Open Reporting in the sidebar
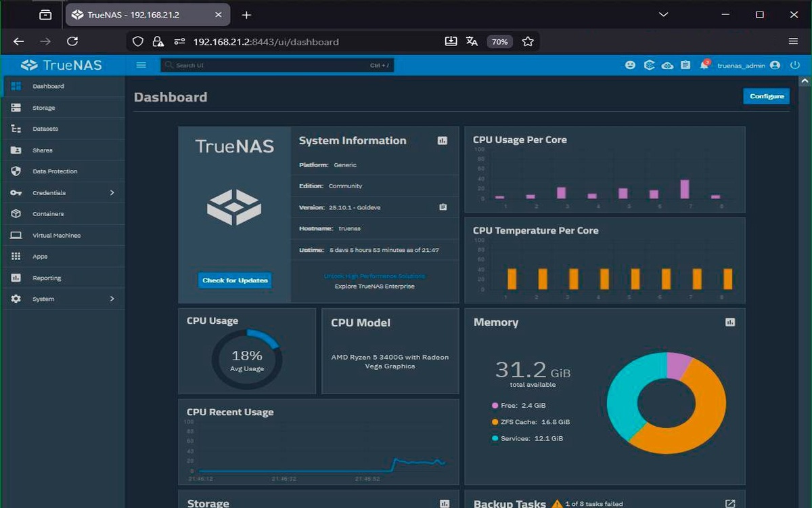Screen dimensions: 812x508 click(x=63, y=278)
